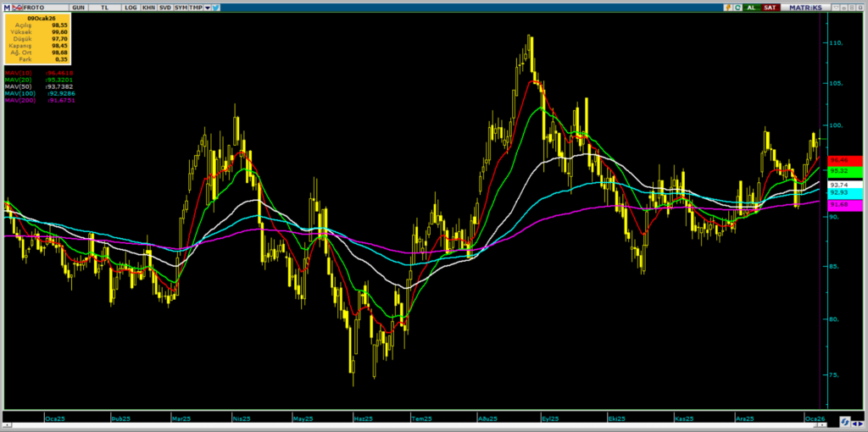Screen dimensions: 868x432
Task: Open the GUN period selector
Action: click(x=79, y=7)
